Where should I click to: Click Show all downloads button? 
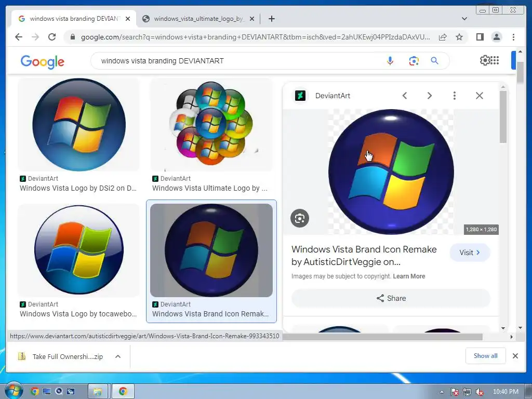tap(486, 355)
